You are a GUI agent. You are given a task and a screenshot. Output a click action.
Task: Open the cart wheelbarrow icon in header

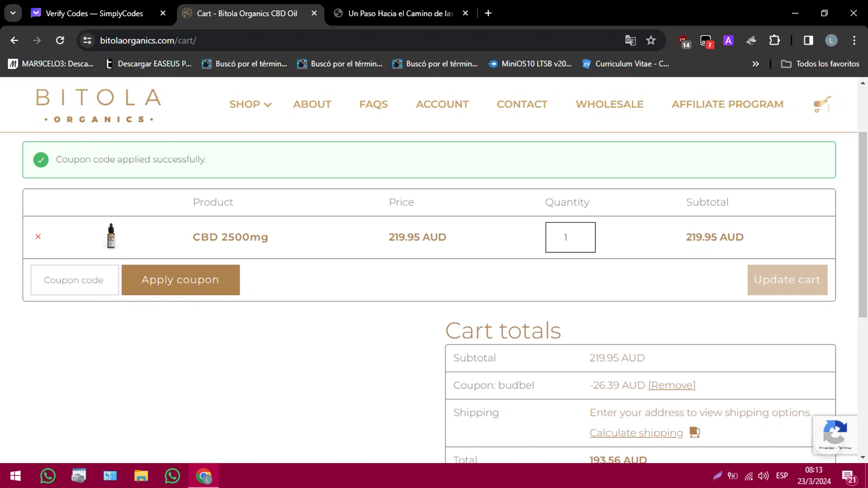point(822,104)
